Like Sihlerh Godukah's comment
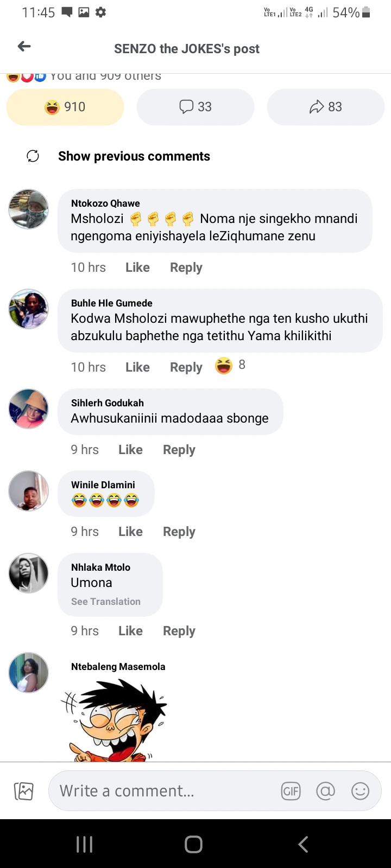 pos(130,450)
